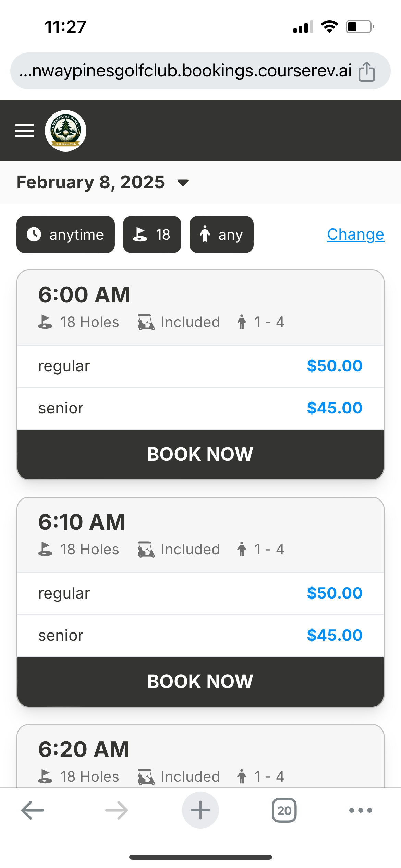Select senior $45.00 rate for 6:00 AM
The image size is (401, 868).
coord(200,408)
